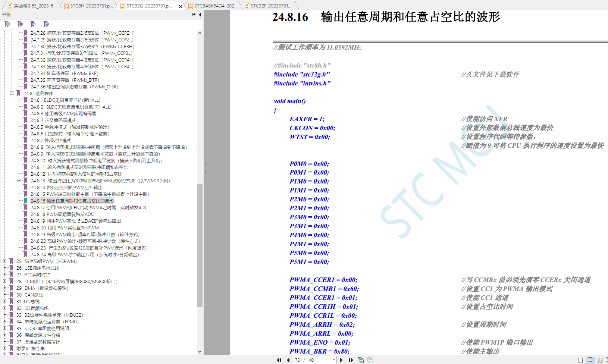Open bookmark 32 I2S音频总线
608x364 pixels.
[32, 308]
